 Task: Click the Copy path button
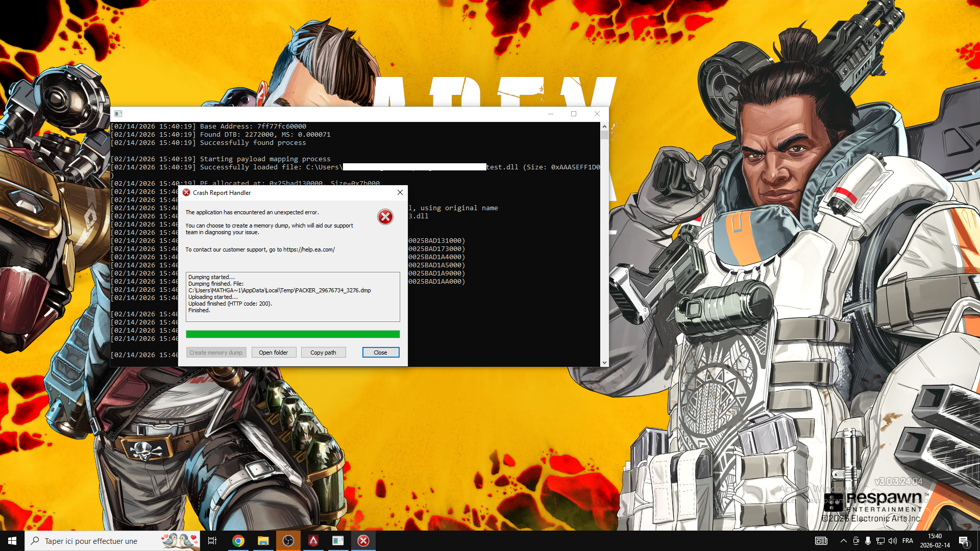pos(323,353)
